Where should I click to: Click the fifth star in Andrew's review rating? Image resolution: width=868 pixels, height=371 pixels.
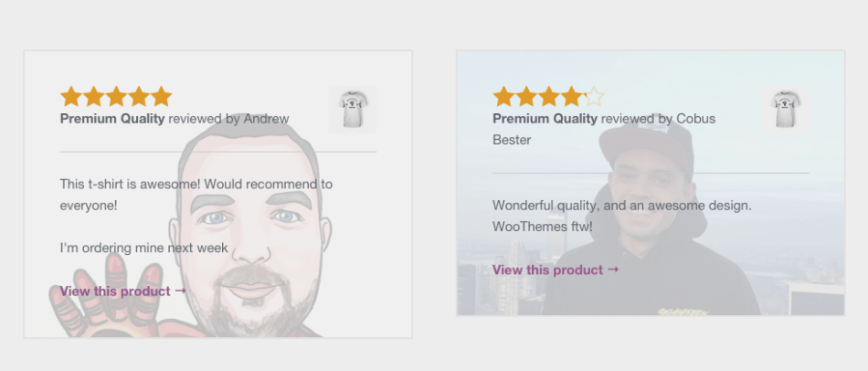tap(161, 97)
